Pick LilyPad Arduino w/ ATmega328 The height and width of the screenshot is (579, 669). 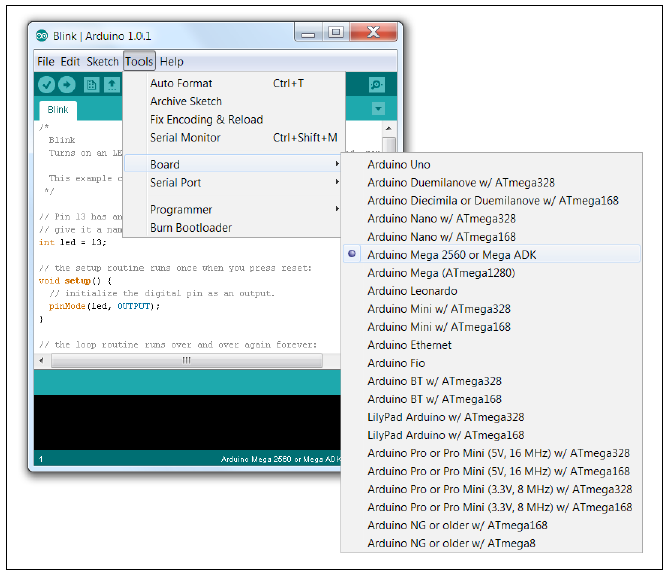click(492, 417)
